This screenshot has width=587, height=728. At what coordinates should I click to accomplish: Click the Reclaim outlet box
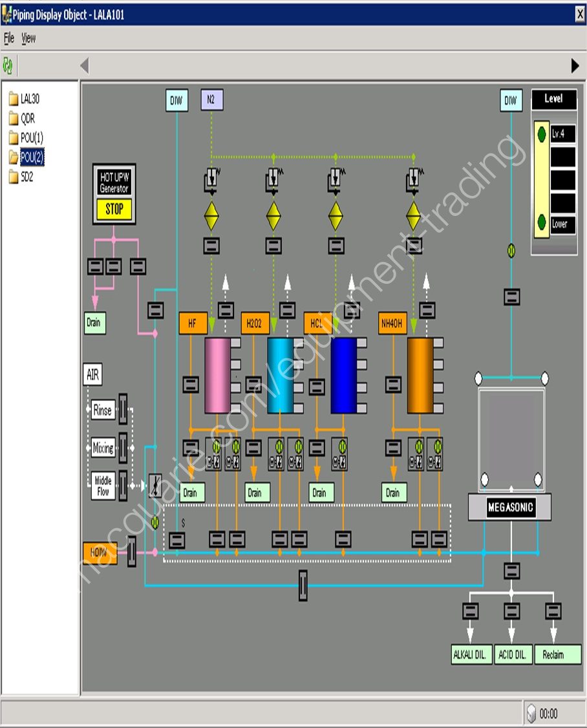coord(557,654)
